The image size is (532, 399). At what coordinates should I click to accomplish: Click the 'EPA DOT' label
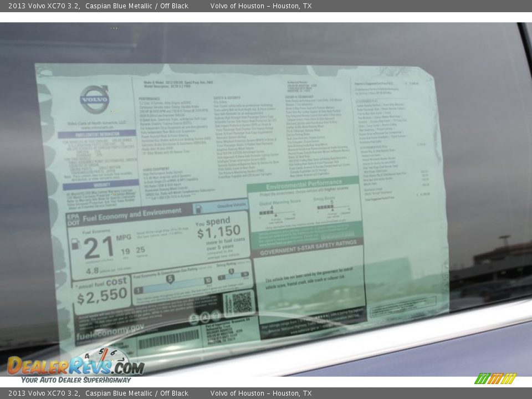(73, 220)
